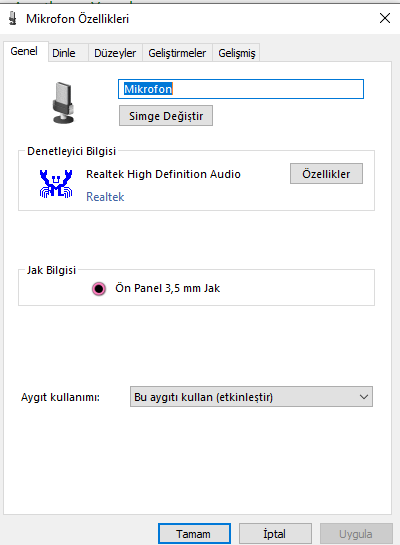The width and height of the screenshot is (400, 545).
Task: Click the dropdown chevron arrow for device usage
Action: click(x=364, y=397)
